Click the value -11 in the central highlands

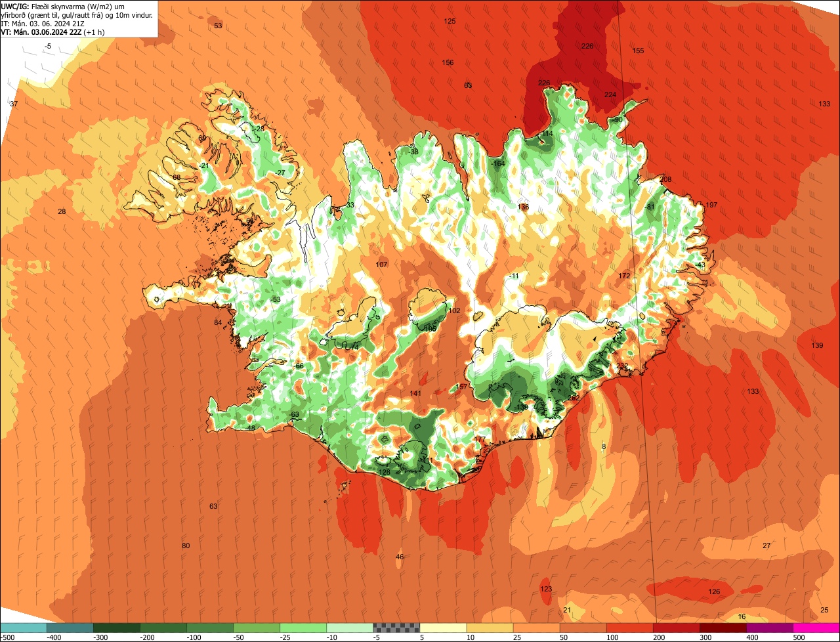(514, 276)
